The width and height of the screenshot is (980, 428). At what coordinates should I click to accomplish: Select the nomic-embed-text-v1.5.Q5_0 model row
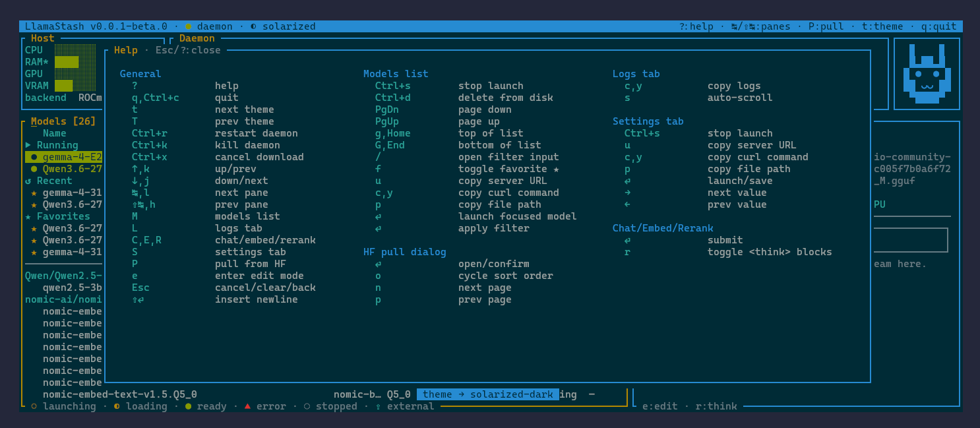[x=120, y=394]
